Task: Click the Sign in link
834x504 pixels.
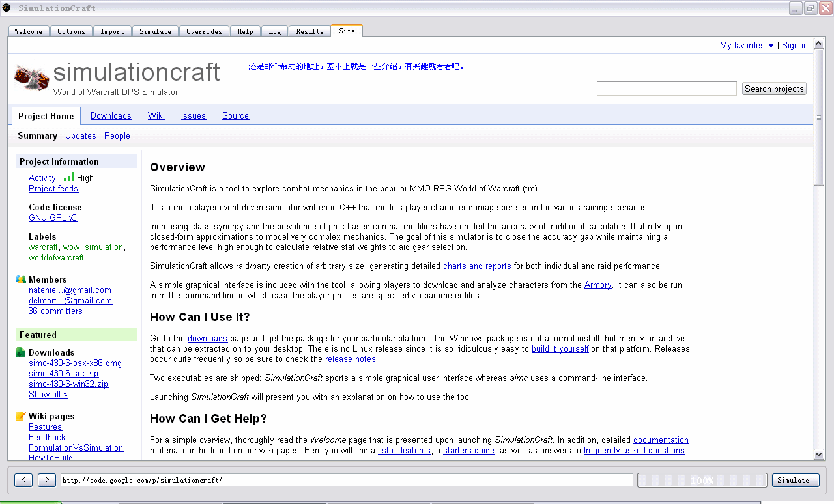Action: pos(795,45)
